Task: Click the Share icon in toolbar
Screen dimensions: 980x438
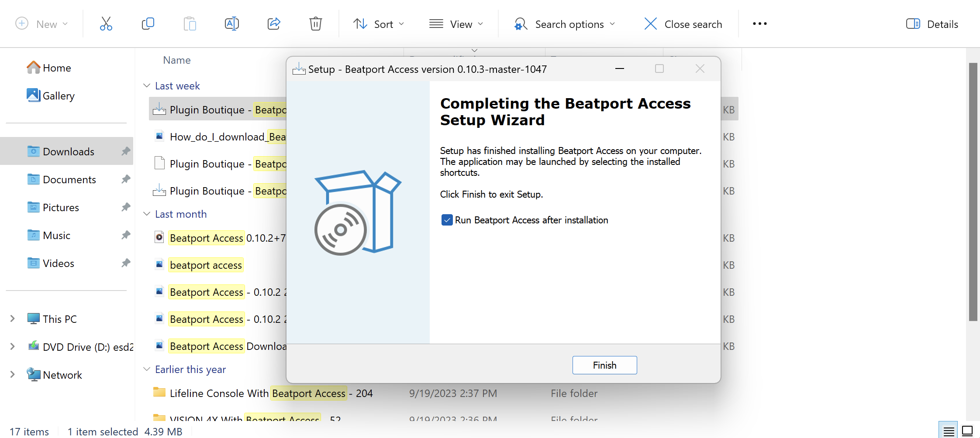Action: tap(273, 24)
